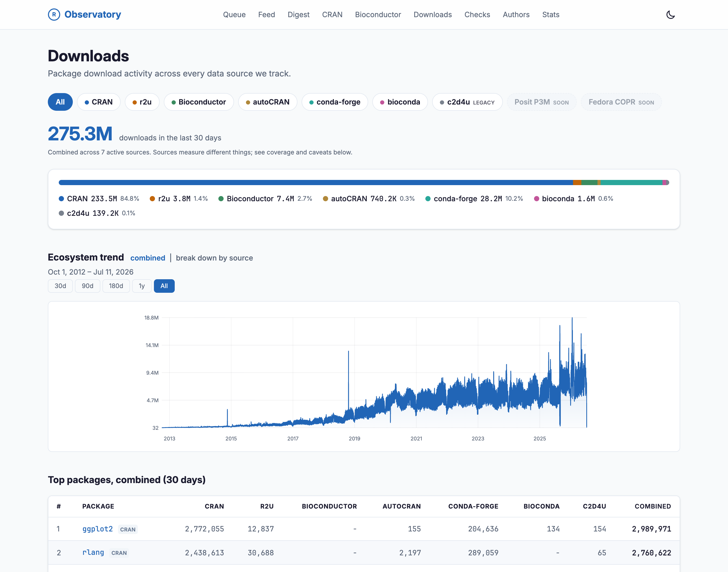Set trend range to 1y

pos(142,286)
